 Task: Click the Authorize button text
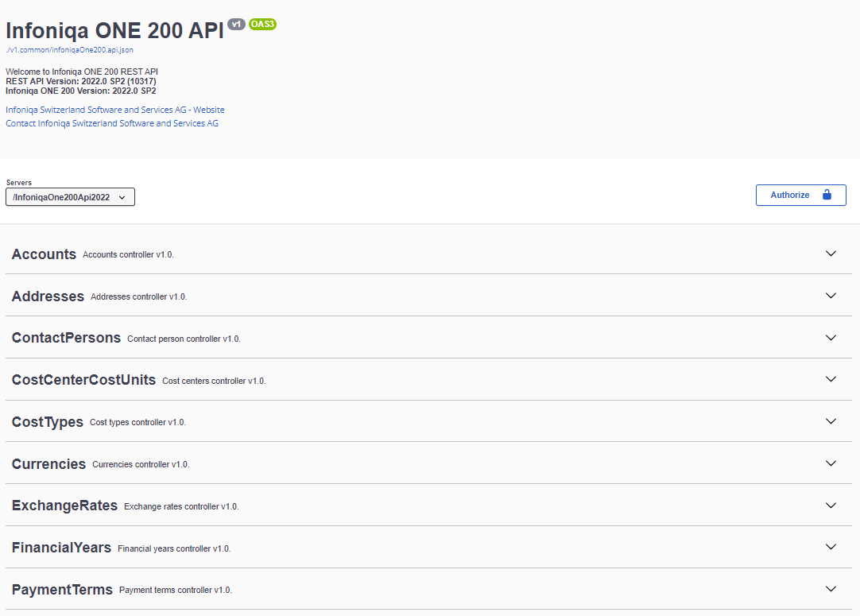pos(790,195)
